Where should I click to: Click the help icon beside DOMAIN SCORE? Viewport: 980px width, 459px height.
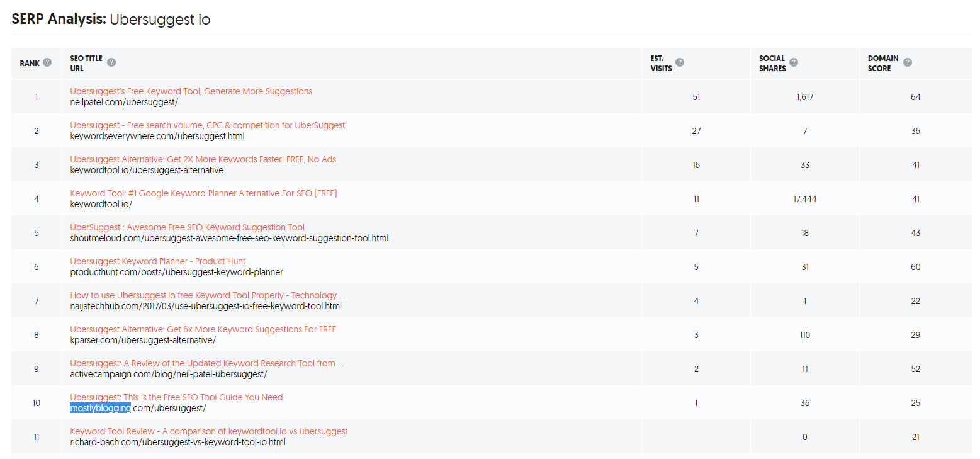tap(908, 62)
